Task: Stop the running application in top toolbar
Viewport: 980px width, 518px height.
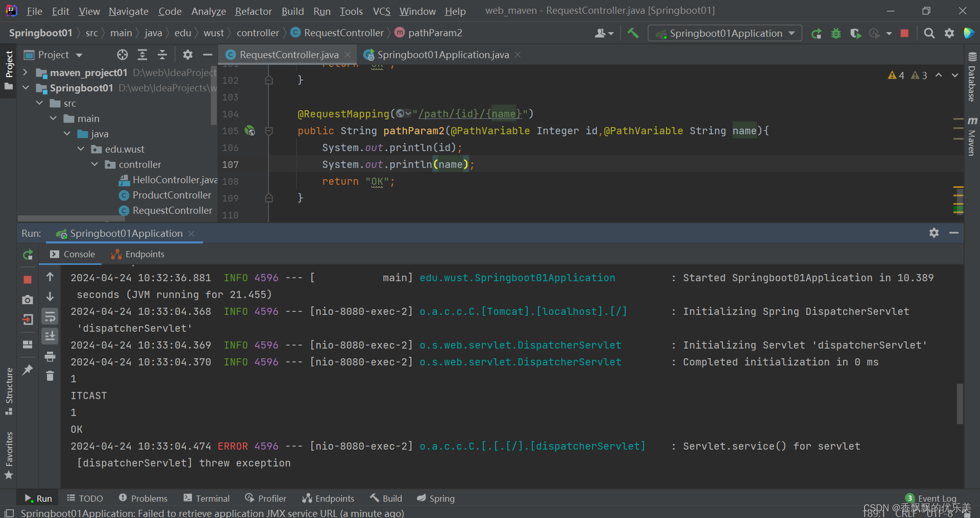Action: coord(904,34)
